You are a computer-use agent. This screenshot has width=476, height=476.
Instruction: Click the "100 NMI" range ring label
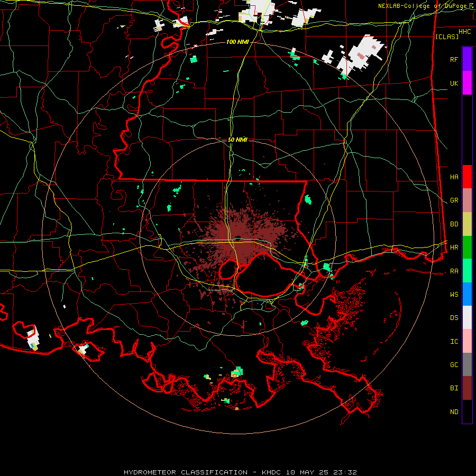[237, 42]
